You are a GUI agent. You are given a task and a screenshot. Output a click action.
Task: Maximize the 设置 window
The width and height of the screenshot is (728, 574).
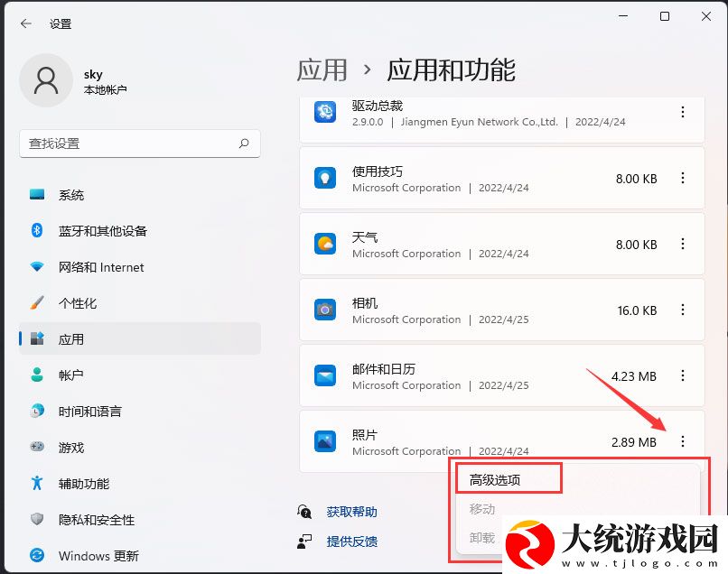(665, 17)
